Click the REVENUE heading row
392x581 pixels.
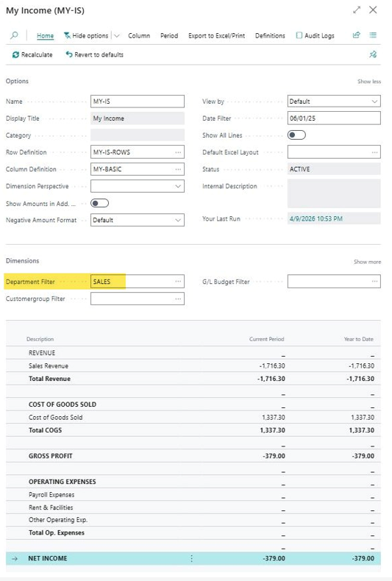point(193,353)
